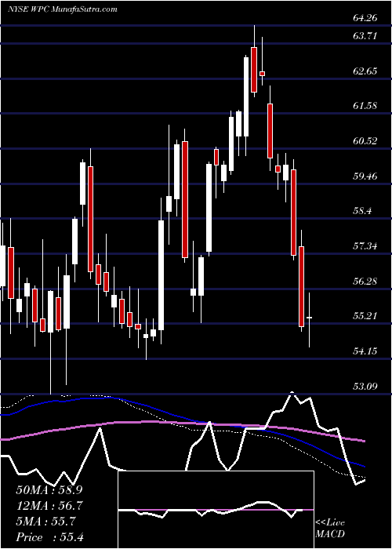Click the Price : 55.4 readout
Image resolution: width=392 pixels, height=549 pixels.
pyautogui.click(x=49, y=537)
